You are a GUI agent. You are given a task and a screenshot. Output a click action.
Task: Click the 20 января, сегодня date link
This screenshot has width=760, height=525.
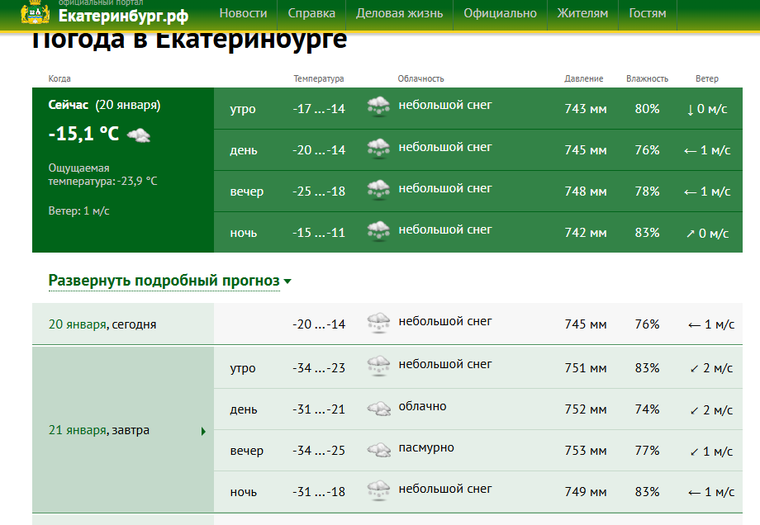(x=102, y=324)
